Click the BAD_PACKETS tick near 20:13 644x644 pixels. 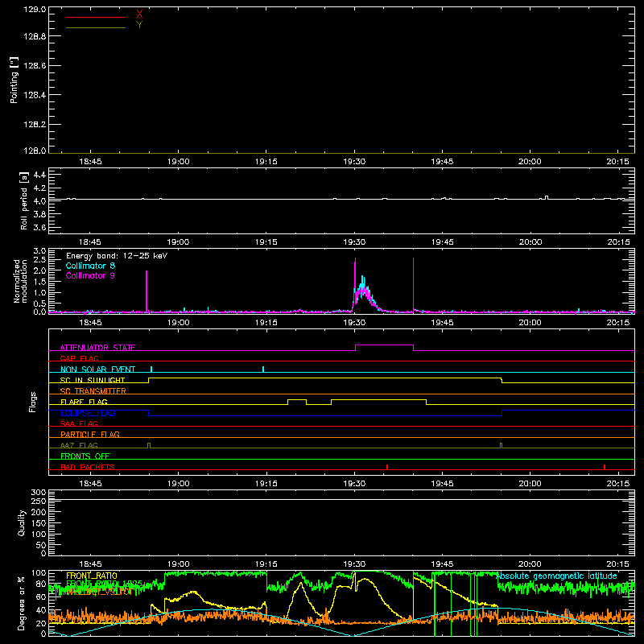(x=605, y=467)
